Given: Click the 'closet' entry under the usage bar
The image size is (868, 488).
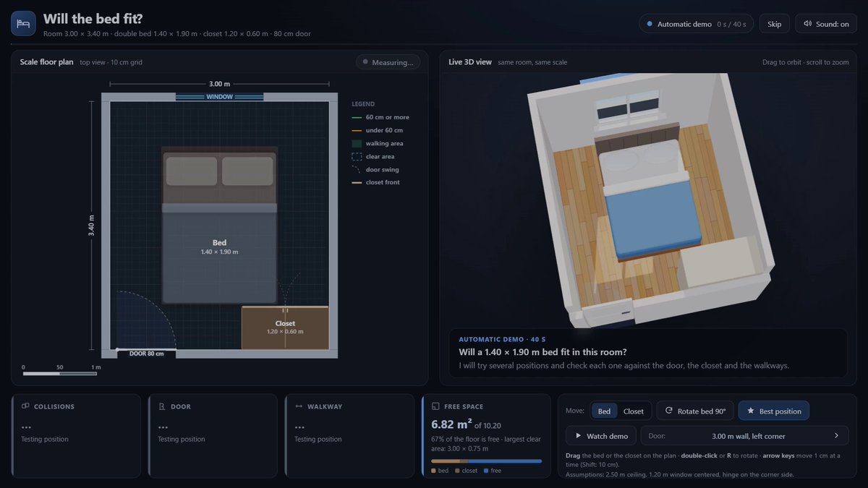Looking at the screenshot, I should click(467, 471).
